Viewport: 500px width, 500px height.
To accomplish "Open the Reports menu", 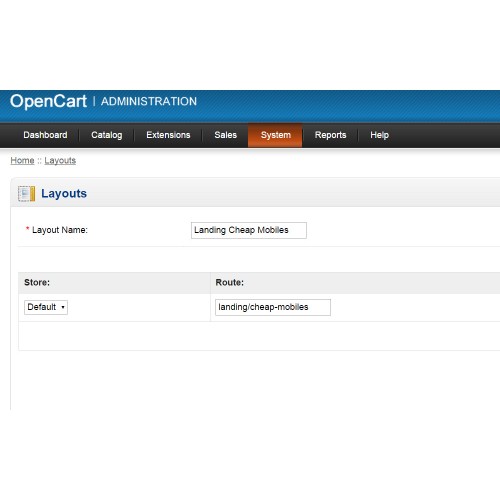I will 330,135.
